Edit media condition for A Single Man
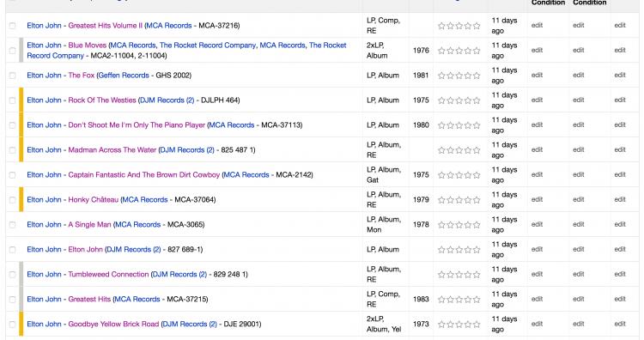 click(537, 224)
